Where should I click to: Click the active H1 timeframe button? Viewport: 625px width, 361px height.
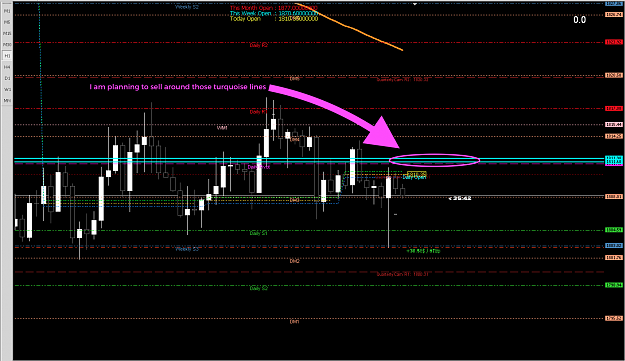[x=7, y=56]
